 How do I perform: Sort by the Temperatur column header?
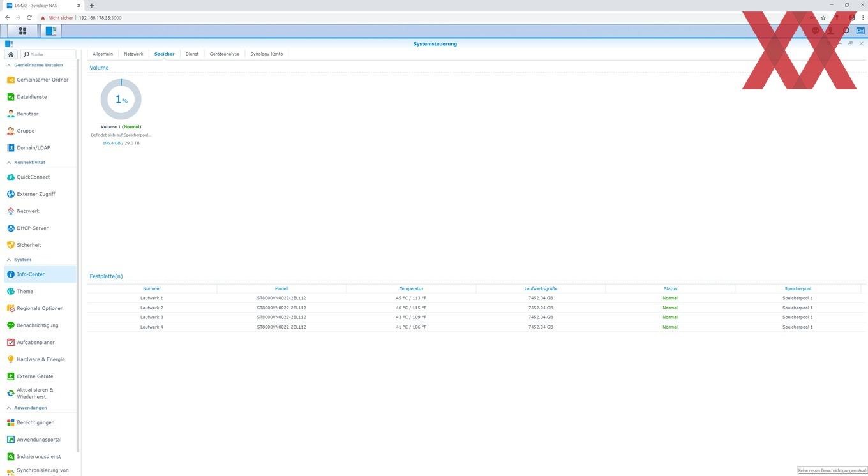click(411, 288)
